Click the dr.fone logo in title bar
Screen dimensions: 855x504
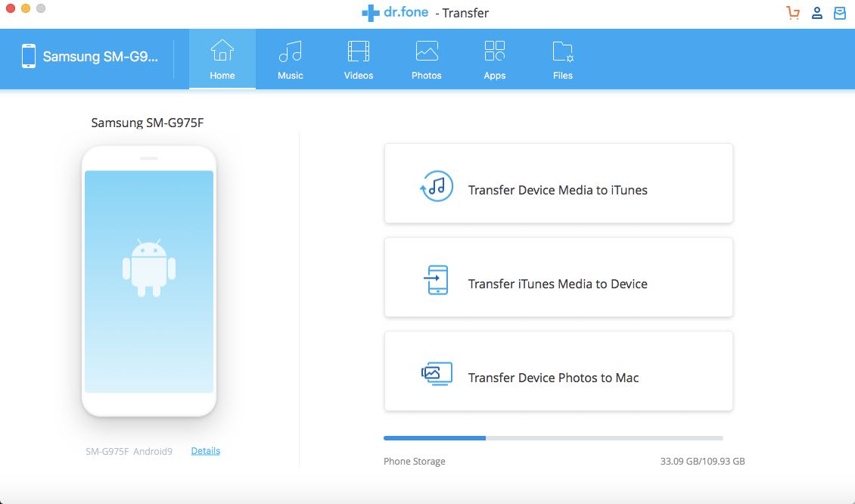coord(395,13)
